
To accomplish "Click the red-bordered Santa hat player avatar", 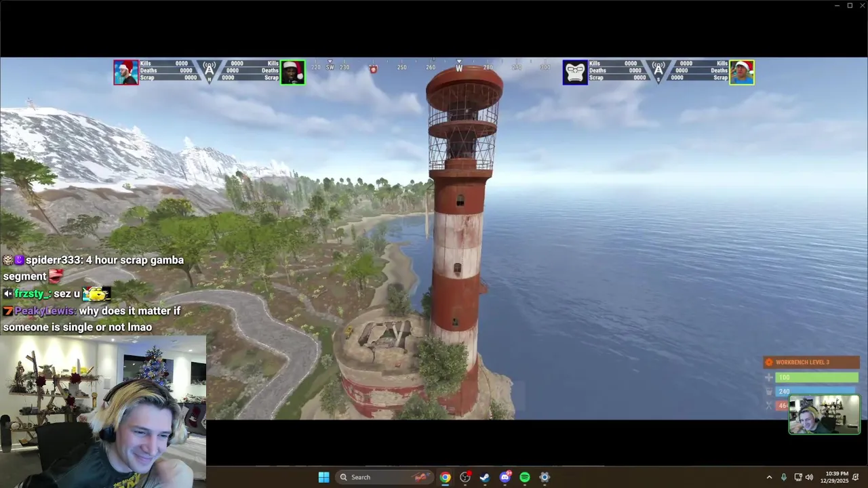I will coord(126,73).
